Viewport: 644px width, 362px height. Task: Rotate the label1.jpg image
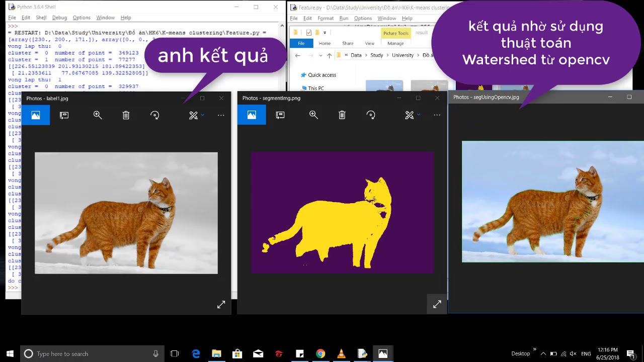[x=154, y=115]
